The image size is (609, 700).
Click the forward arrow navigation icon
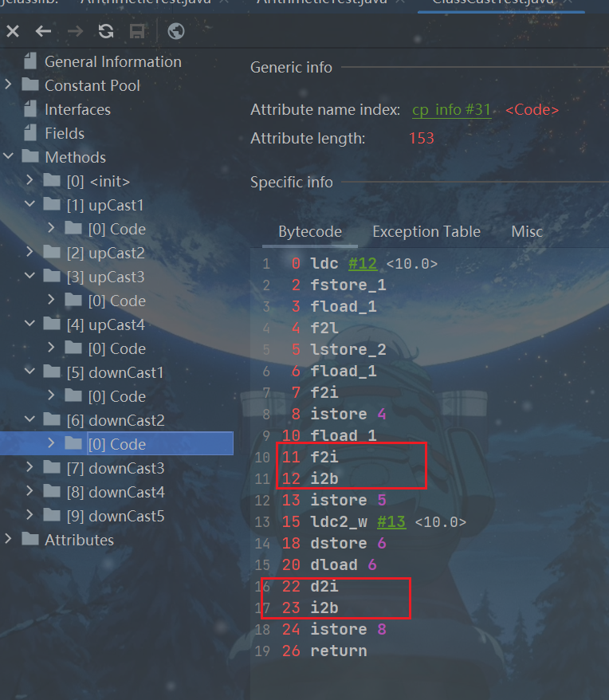pos(75,31)
